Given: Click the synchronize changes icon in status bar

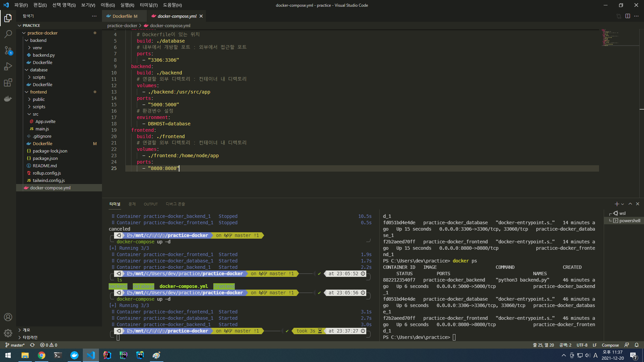Looking at the screenshot, I should pos(32,345).
